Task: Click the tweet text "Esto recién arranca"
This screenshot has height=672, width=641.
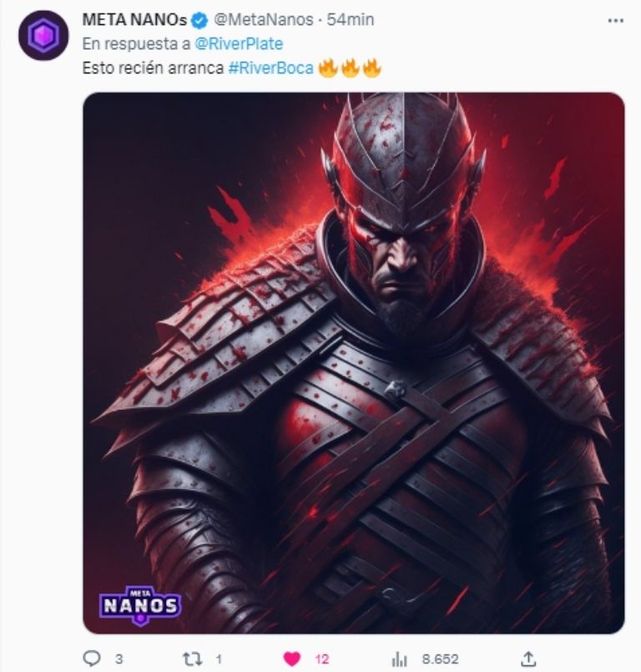Action: (x=153, y=69)
